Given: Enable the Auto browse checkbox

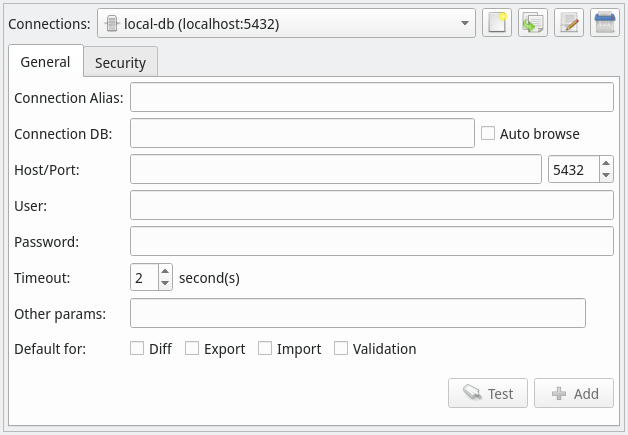Looking at the screenshot, I should pos(488,133).
